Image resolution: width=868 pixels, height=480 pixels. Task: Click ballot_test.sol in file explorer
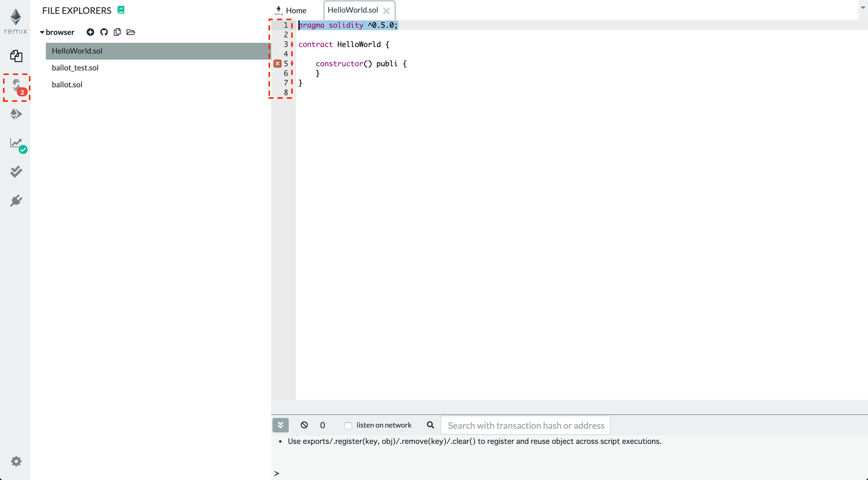[x=75, y=67]
